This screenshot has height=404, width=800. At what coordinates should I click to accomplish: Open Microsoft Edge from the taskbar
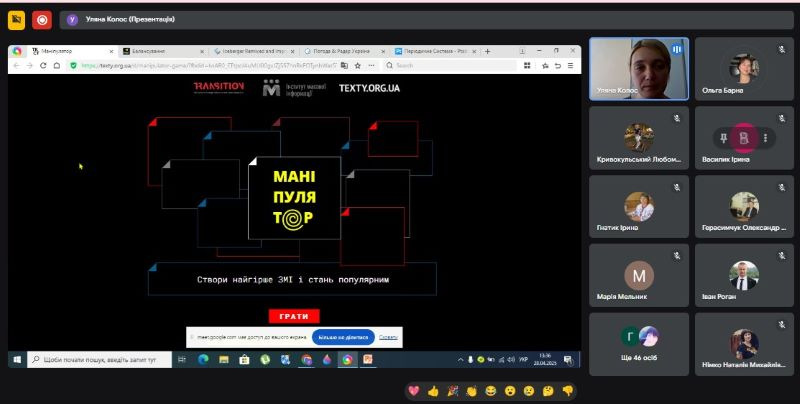pyautogui.click(x=203, y=360)
